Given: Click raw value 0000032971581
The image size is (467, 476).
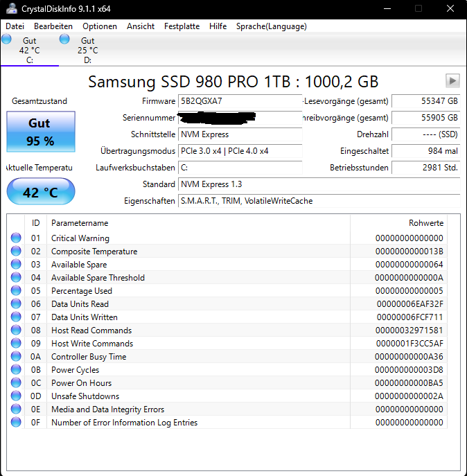Looking at the screenshot, I should (409, 330).
